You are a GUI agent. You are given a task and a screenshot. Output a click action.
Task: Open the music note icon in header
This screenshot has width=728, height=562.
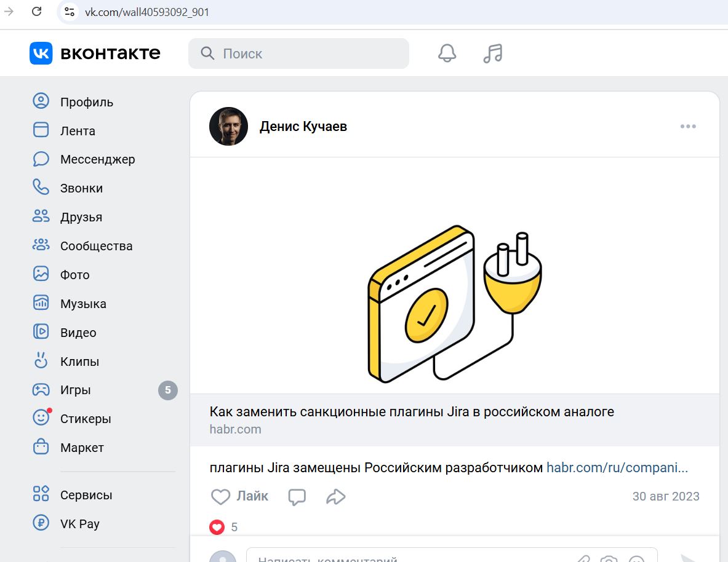pyautogui.click(x=492, y=53)
